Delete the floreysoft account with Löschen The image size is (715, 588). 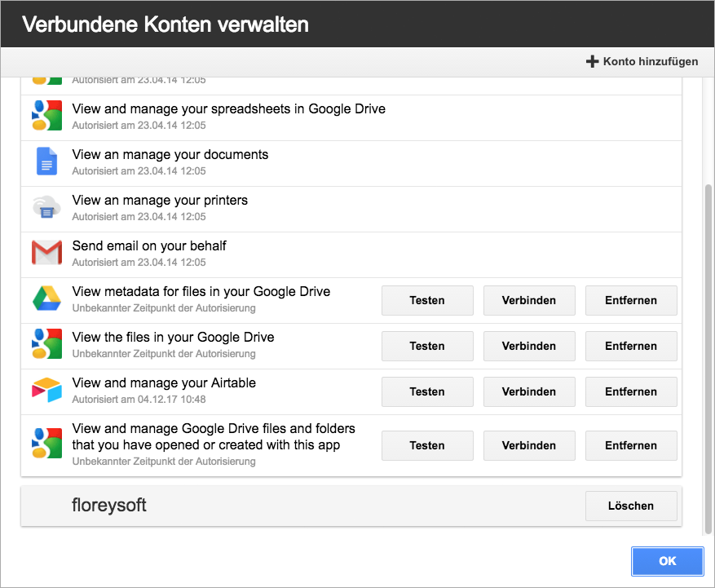[x=631, y=506]
